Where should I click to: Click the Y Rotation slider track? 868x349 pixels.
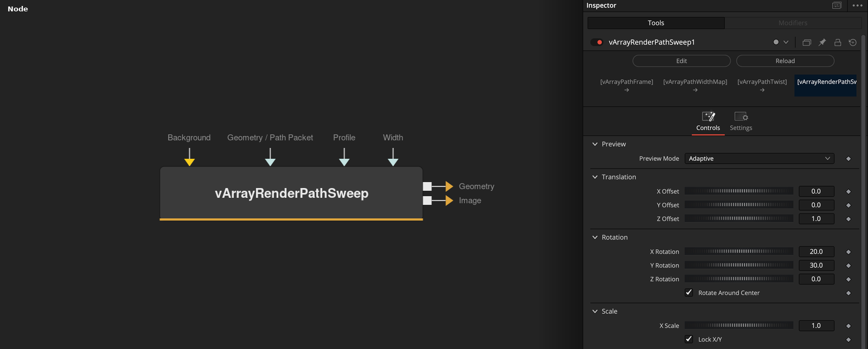click(738, 266)
